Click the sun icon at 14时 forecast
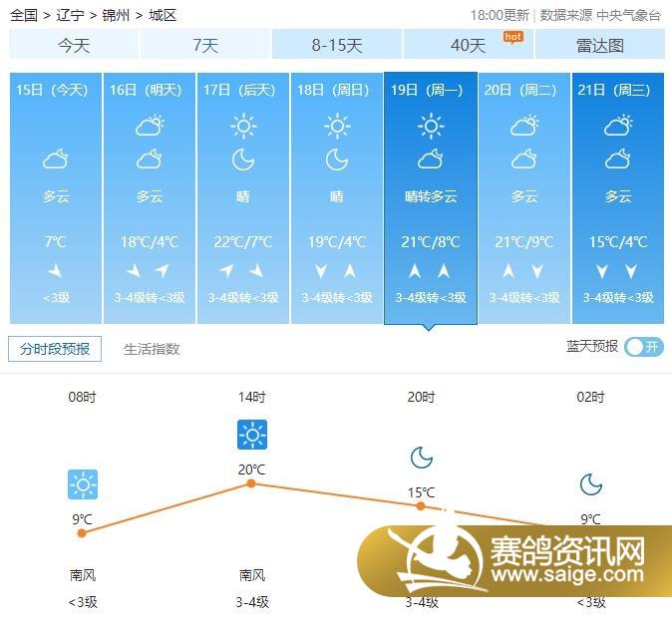 click(251, 435)
